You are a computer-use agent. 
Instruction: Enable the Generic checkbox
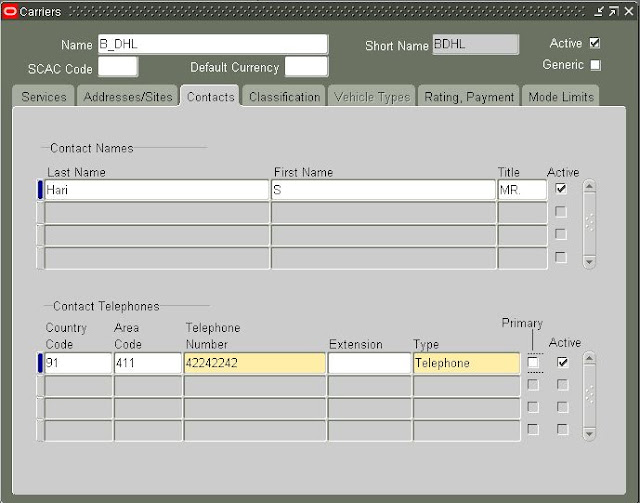[x=596, y=65]
